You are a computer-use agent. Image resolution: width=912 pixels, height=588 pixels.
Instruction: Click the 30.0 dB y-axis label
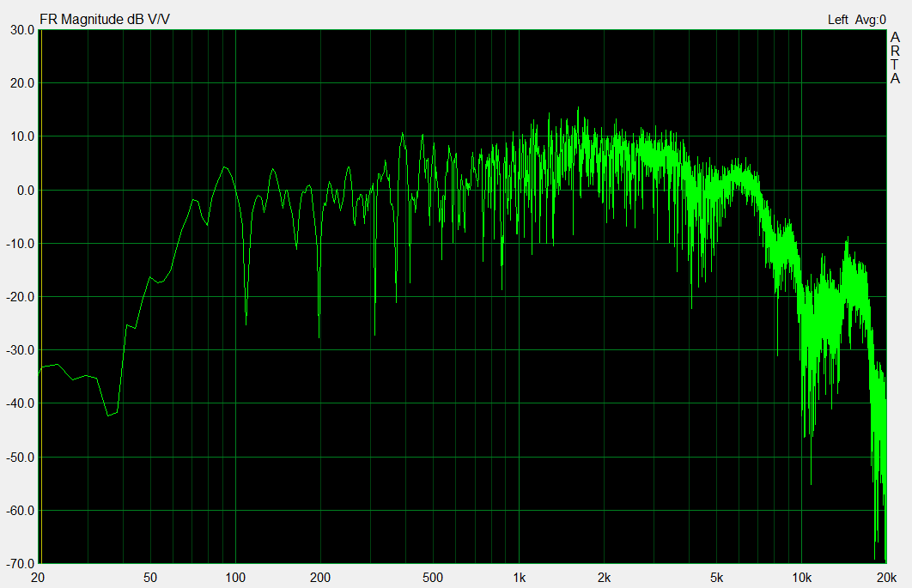pos(22,30)
